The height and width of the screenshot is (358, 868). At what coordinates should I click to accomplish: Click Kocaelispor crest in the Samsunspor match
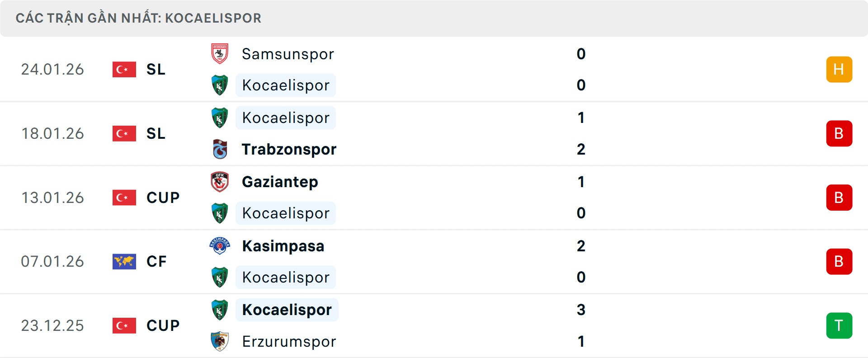220,85
